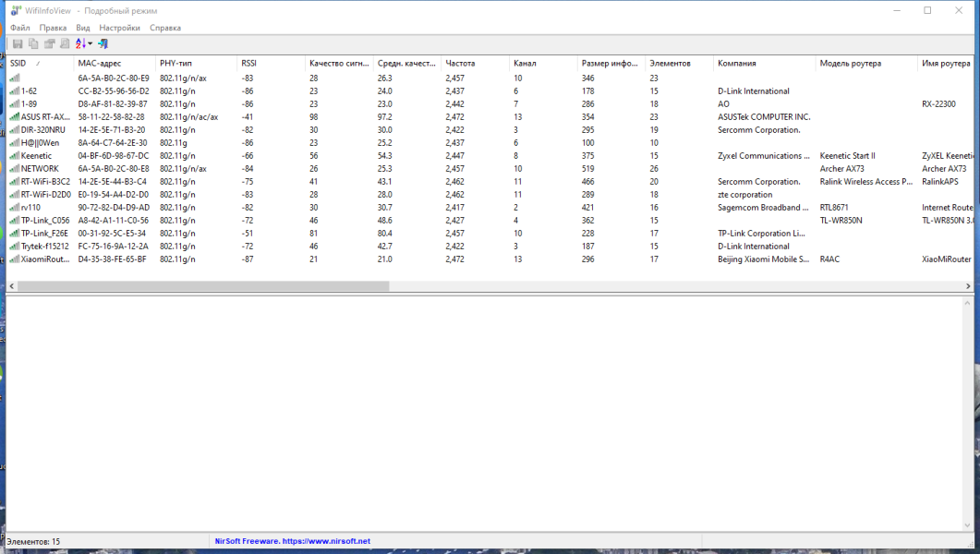Select the XiaomiRout network row
The image size is (980, 554).
(x=490, y=259)
